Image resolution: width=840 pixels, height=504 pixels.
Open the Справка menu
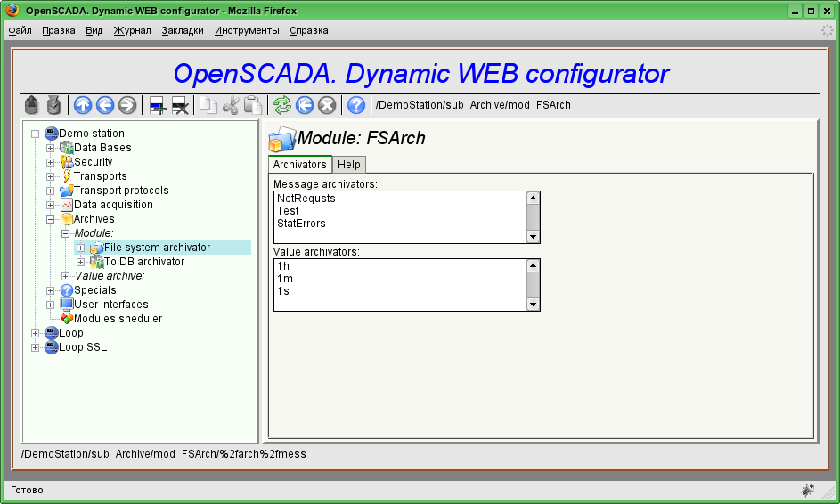309,30
